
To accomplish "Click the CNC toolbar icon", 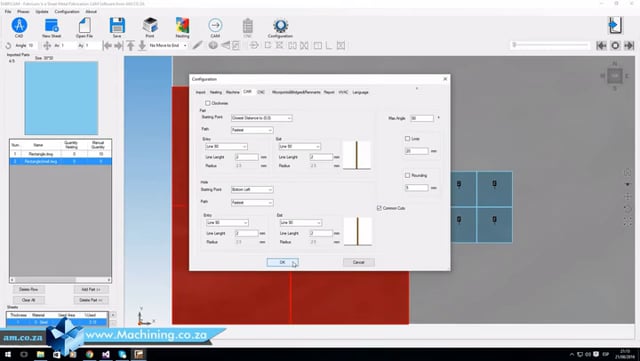I will pos(248,25).
